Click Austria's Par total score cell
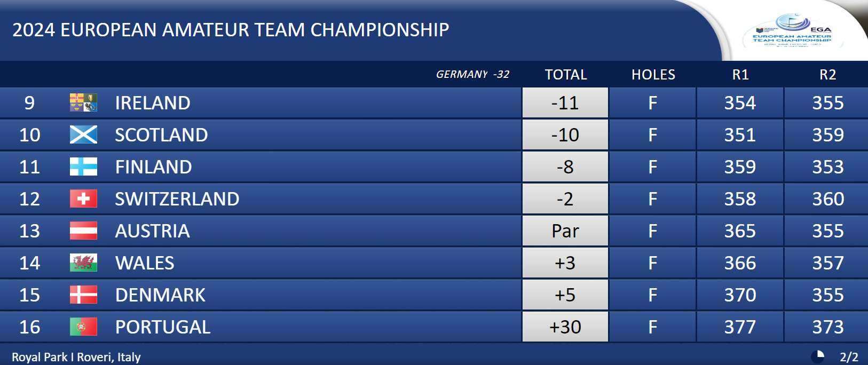Image resolution: width=868 pixels, height=365 pixels. pos(565,231)
